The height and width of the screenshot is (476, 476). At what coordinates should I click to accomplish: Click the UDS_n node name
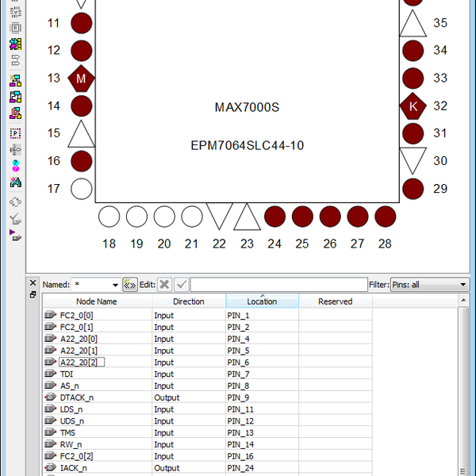point(72,421)
